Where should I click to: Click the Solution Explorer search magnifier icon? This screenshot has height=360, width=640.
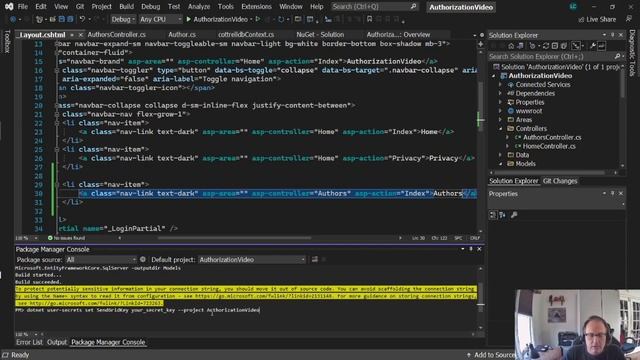(x=617, y=56)
